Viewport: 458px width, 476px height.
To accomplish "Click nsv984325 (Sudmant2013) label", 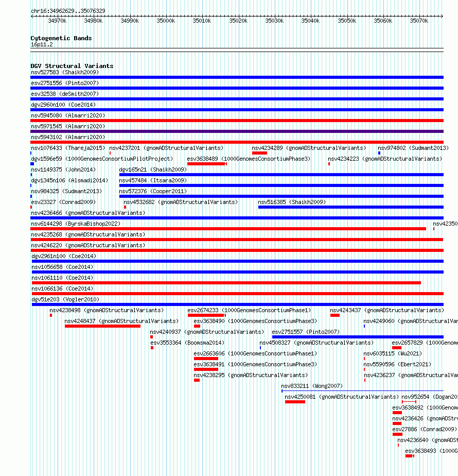I will pos(66,191).
